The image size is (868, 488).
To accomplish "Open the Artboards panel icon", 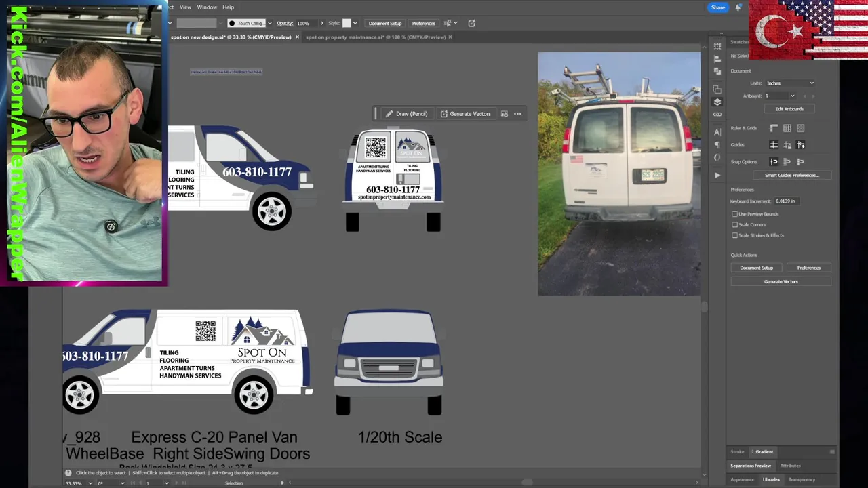I will click(717, 89).
